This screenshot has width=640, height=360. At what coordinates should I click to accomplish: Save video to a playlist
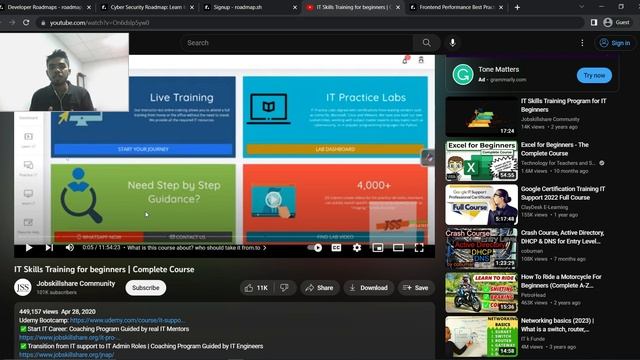[416, 288]
